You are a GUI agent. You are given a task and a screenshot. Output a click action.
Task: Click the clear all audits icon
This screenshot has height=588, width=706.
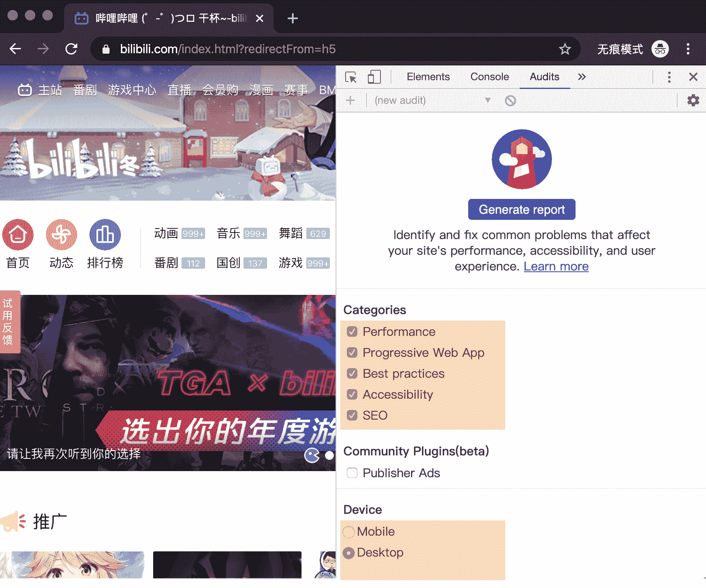511,101
